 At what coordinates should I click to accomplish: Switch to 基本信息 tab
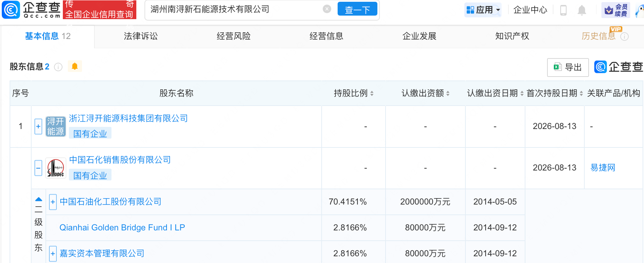tap(48, 36)
